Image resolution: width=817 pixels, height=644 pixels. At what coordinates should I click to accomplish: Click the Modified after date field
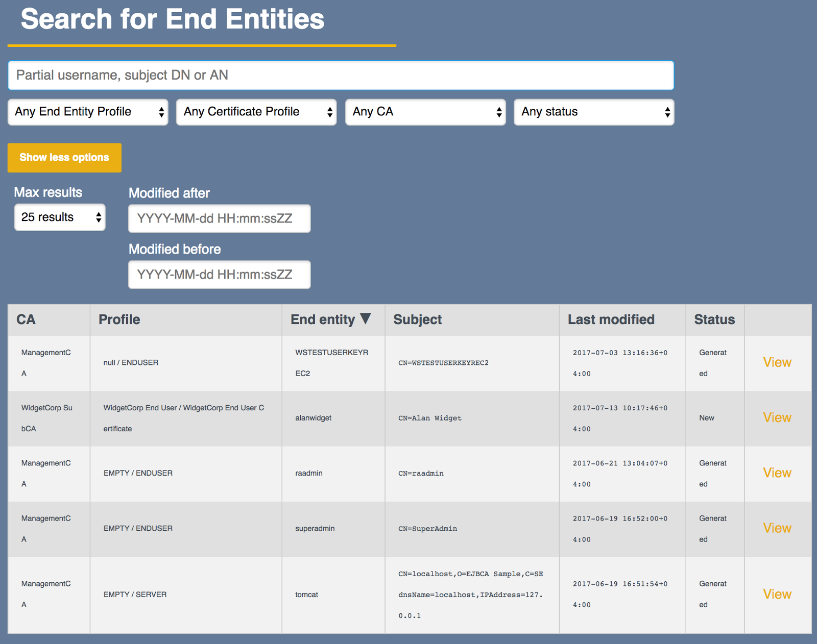tap(219, 218)
